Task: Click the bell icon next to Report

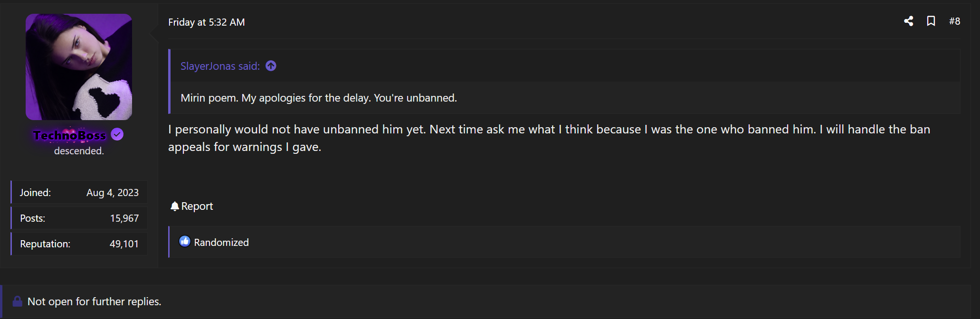Action: point(174,206)
